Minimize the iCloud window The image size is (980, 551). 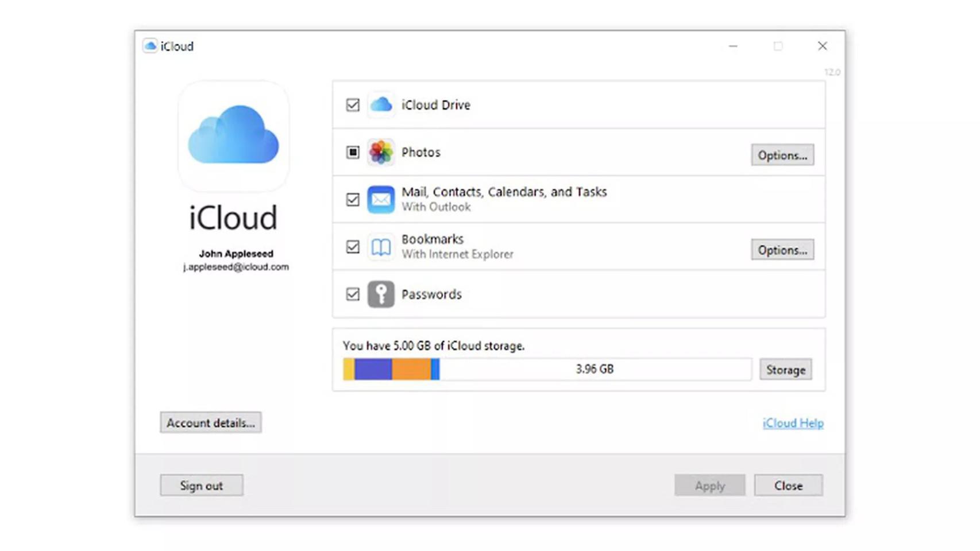pos(733,46)
